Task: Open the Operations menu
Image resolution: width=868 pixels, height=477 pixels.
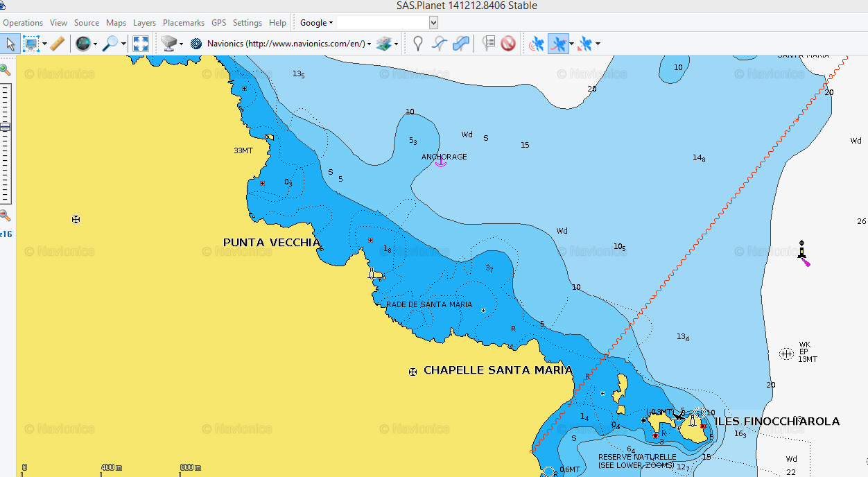Action: [x=23, y=23]
